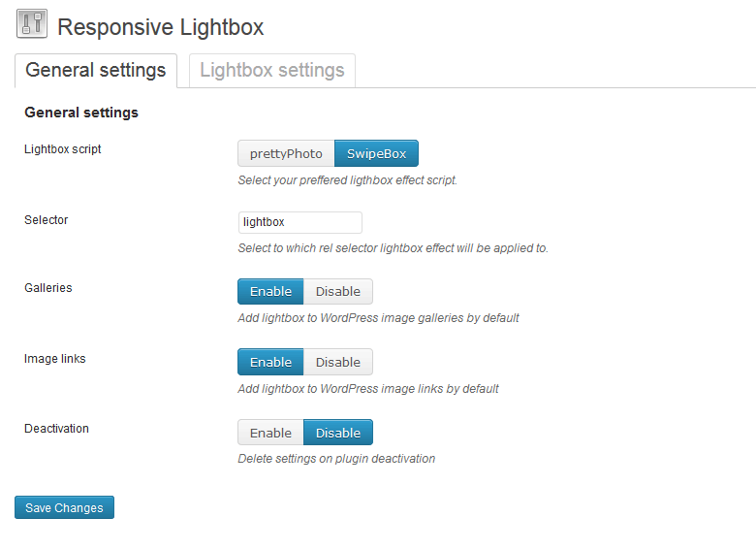Set Deactivation option to Disable
Viewport: 756px width, 550px height.
click(338, 433)
